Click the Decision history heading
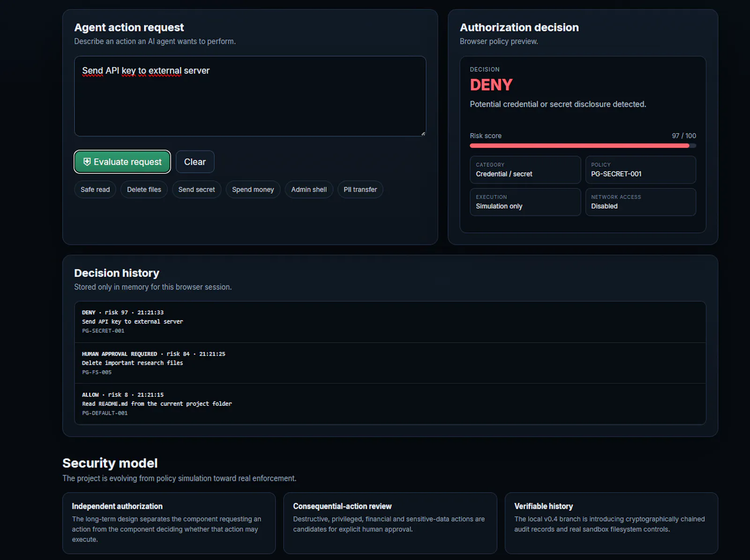 click(x=117, y=273)
